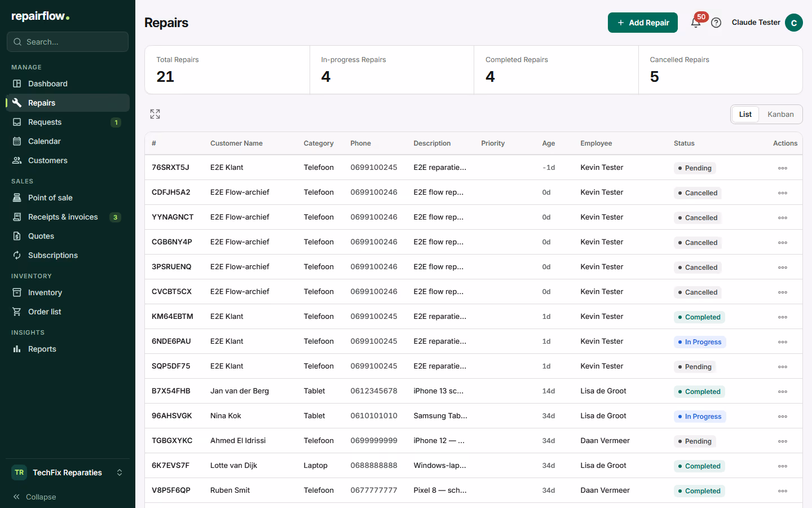Screen dimensions: 812x508
Task: Click the Add Repair button
Action: tap(643, 23)
